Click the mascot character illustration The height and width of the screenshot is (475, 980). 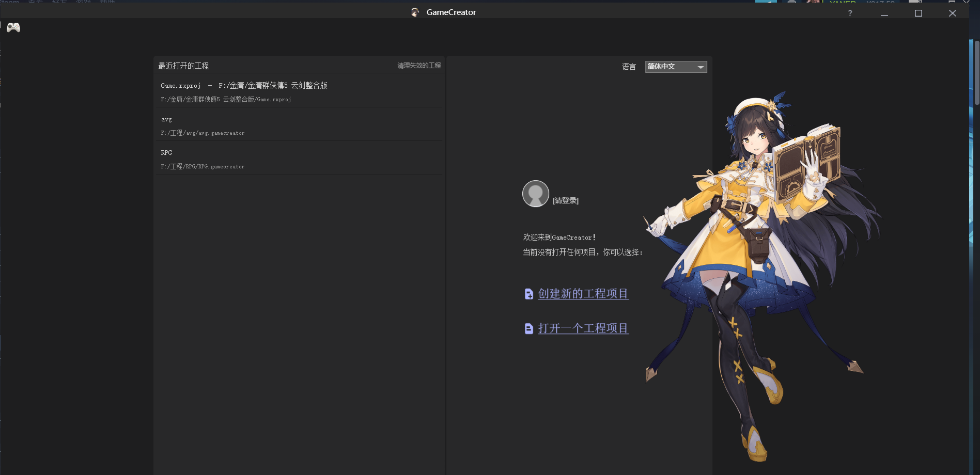click(762, 276)
